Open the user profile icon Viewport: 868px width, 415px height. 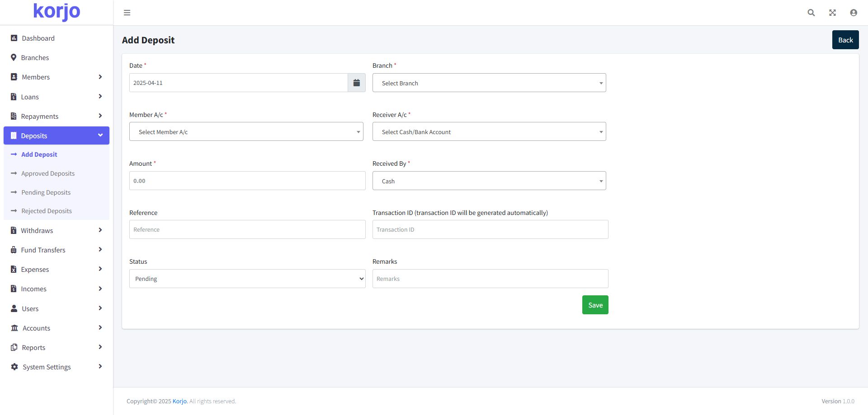(853, 13)
